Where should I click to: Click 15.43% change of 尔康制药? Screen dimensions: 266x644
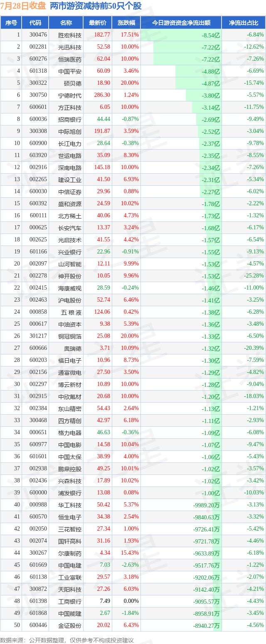(130, 553)
